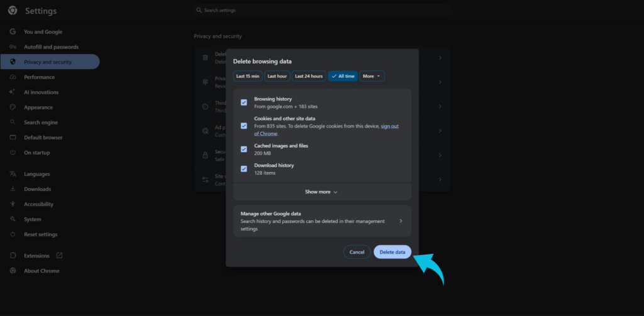Click the Default browser window icon

click(13, 138)
